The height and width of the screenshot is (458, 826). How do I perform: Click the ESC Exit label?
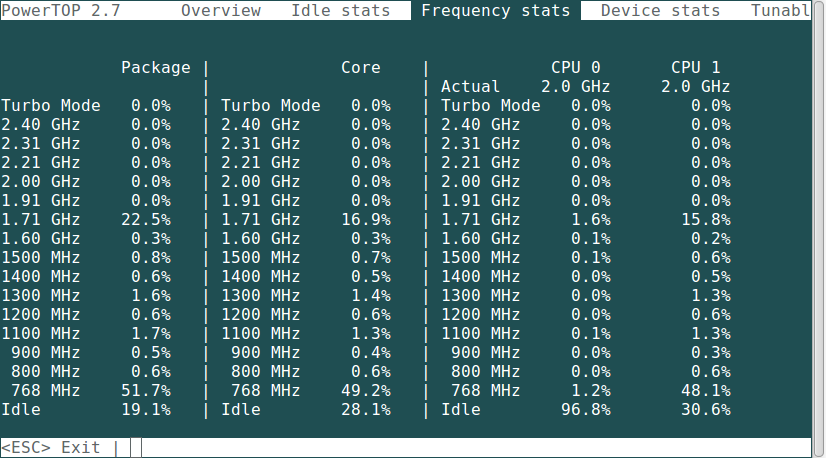pos(51,447)
